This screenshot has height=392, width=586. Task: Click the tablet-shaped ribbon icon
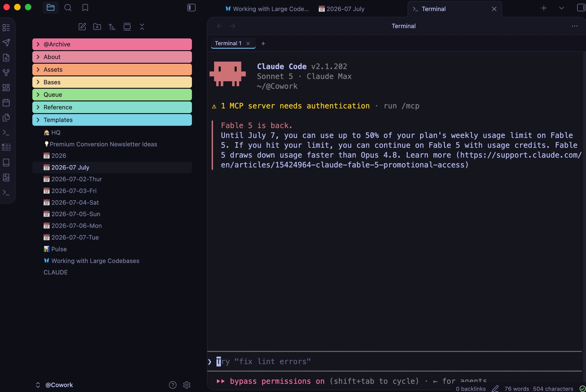tap(6, 162)
